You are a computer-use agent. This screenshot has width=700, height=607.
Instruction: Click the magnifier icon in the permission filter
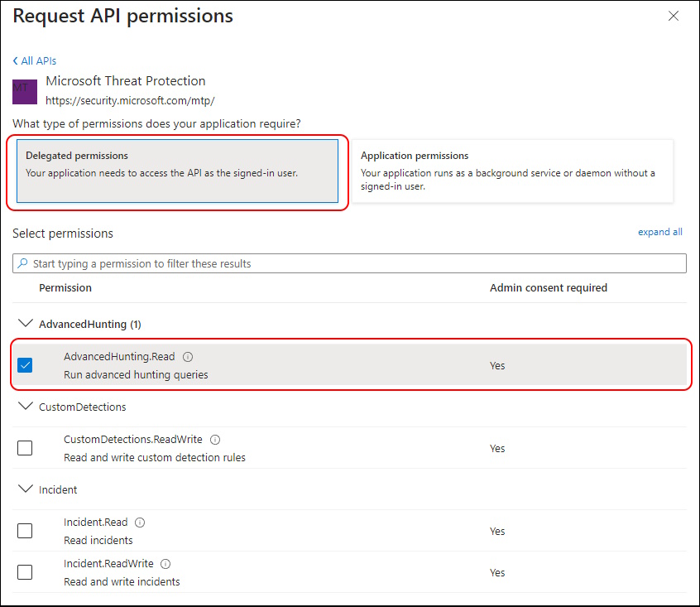pos(22,263)
